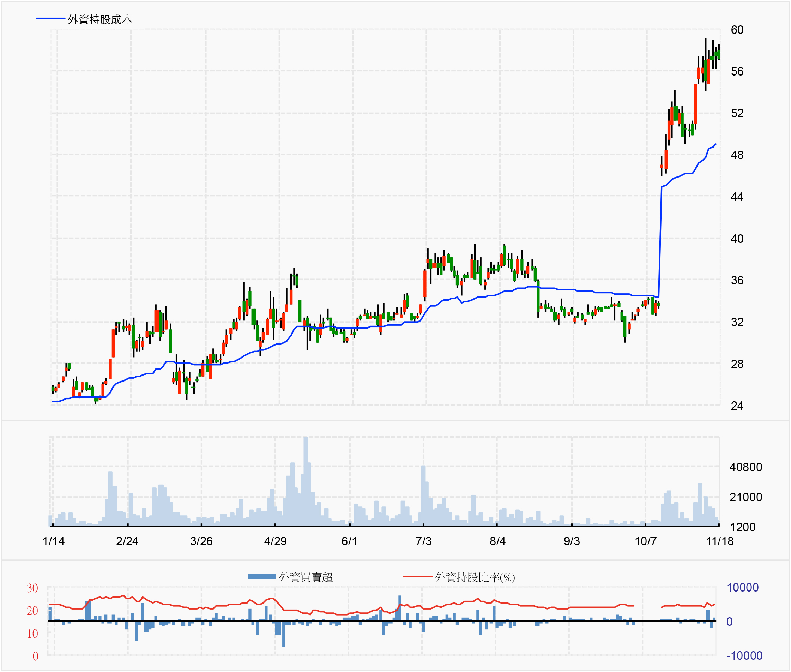This screenshot has height=672, width=791.
Task: Click the 10000 net-buy axis label
Action: [742, 587]
